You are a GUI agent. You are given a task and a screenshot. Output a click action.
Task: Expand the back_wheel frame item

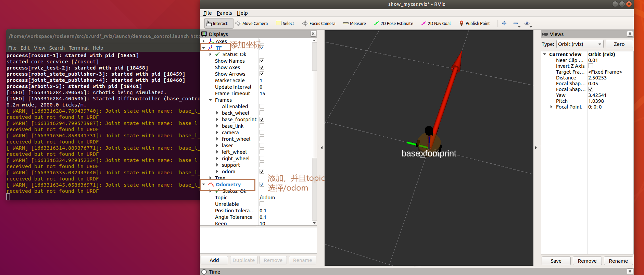click(217, 113)
